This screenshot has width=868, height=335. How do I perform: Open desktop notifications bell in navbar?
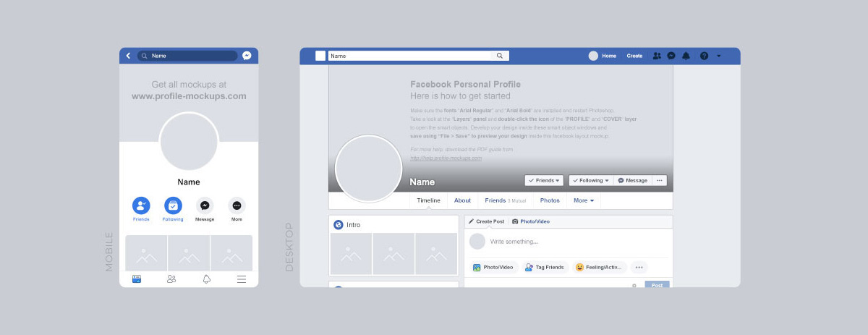[x=686, y=56]
